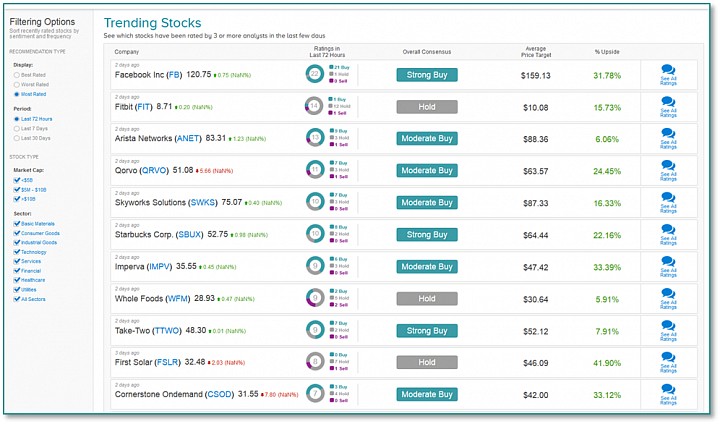Click Whole Foods' ratings donut chart
720x424 pixels.
(x=315, y=298)
